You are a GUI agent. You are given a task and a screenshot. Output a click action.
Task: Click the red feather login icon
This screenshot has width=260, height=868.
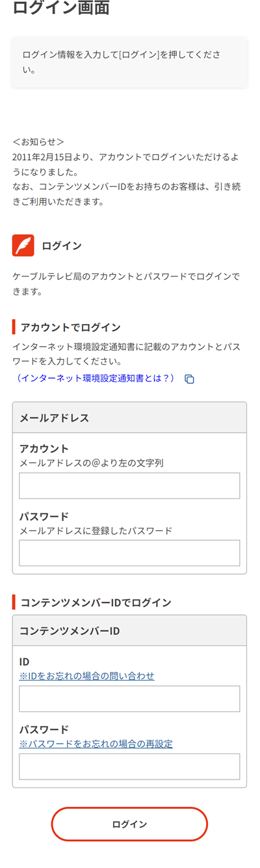(x=23, y=245)
